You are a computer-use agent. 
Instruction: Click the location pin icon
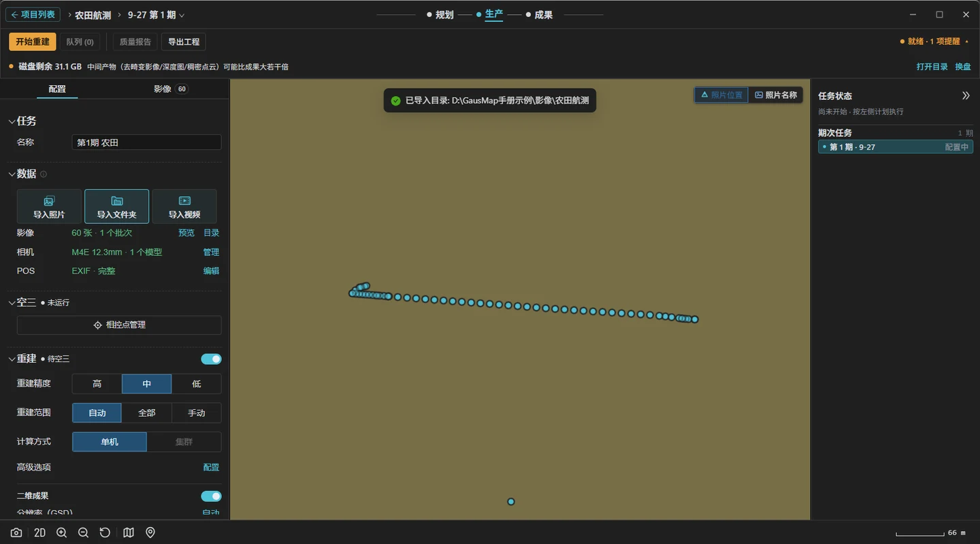point(150,532)
